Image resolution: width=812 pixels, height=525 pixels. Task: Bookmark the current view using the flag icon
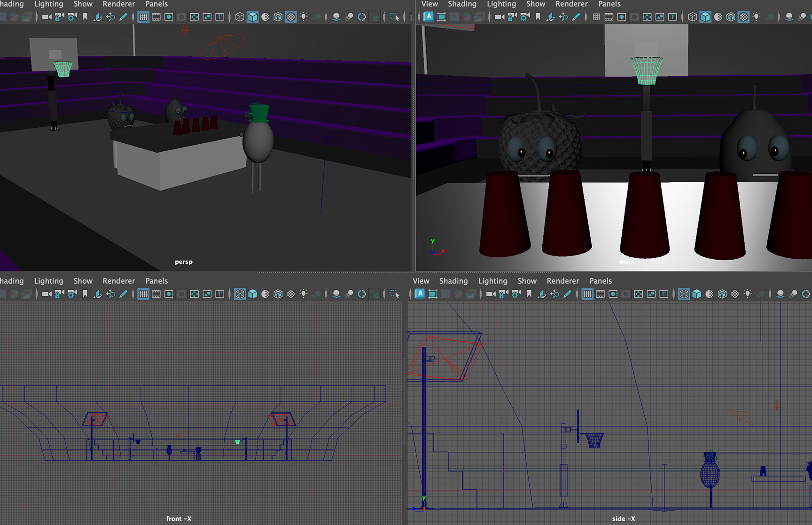(85, 16)
